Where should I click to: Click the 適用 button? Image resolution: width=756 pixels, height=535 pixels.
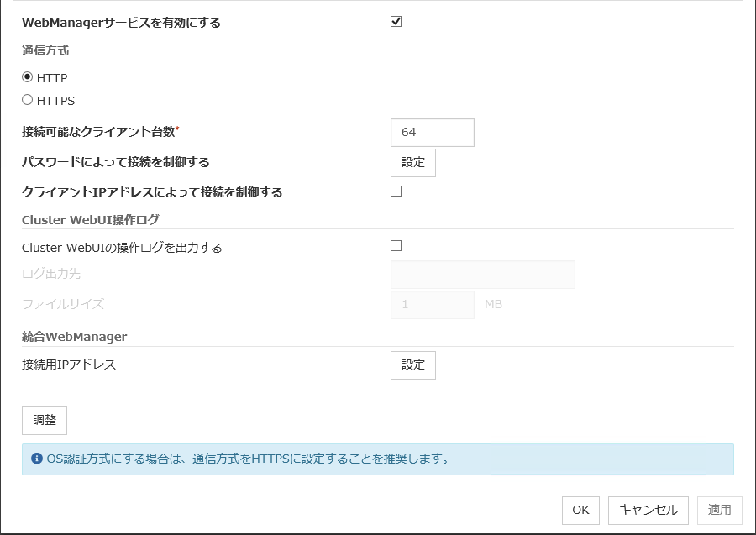click(719, 510)
